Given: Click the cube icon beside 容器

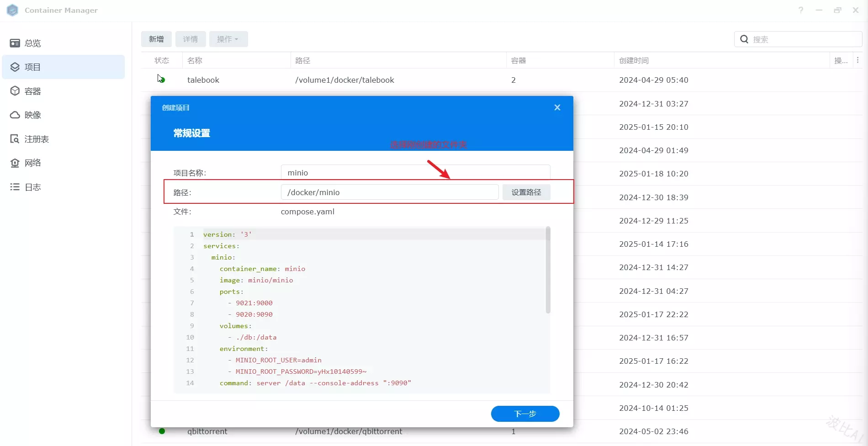Looking at the screenshot, I should coord(15,91).
